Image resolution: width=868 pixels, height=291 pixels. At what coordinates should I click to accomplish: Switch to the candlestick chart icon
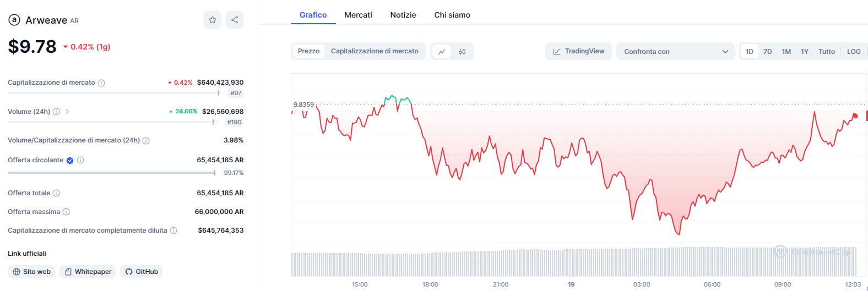[462, 51]
